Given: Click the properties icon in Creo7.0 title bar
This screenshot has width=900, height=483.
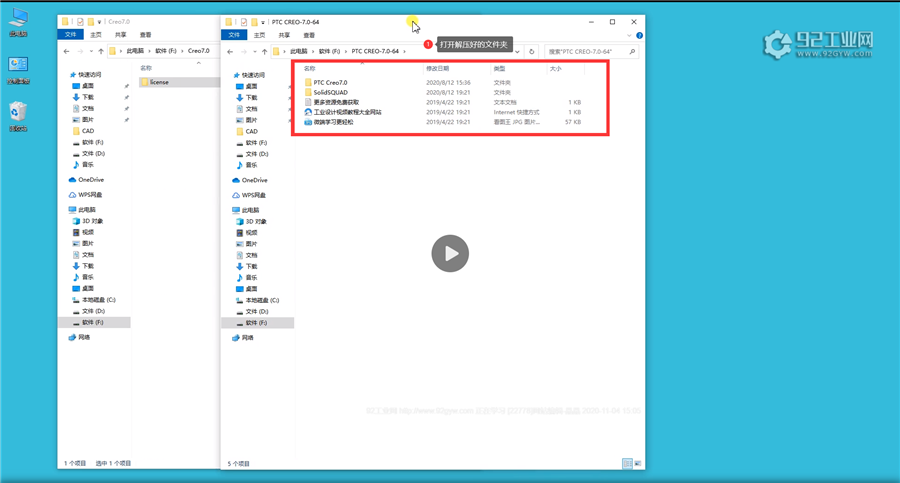Looking at the screenshot, I should (x=80, y=22).
